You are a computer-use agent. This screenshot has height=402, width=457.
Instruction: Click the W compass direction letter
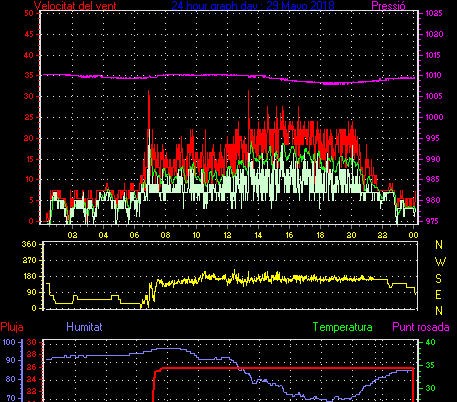pos(440,262)
